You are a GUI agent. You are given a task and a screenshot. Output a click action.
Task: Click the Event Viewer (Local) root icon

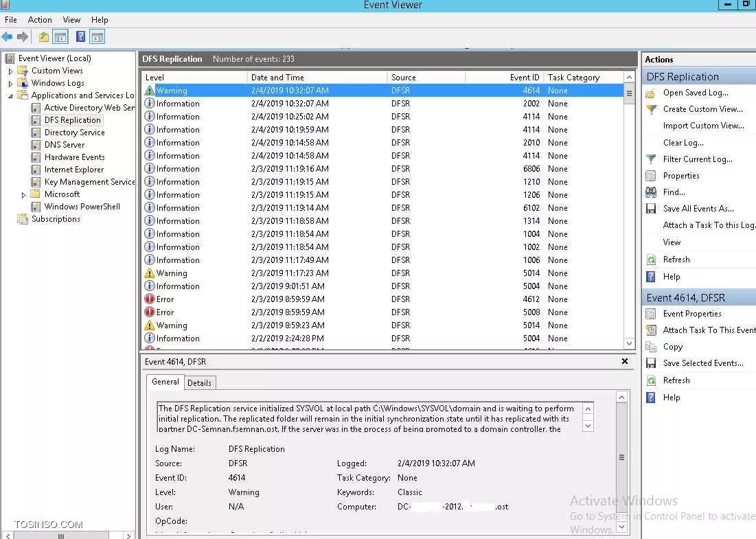[10, 58]
